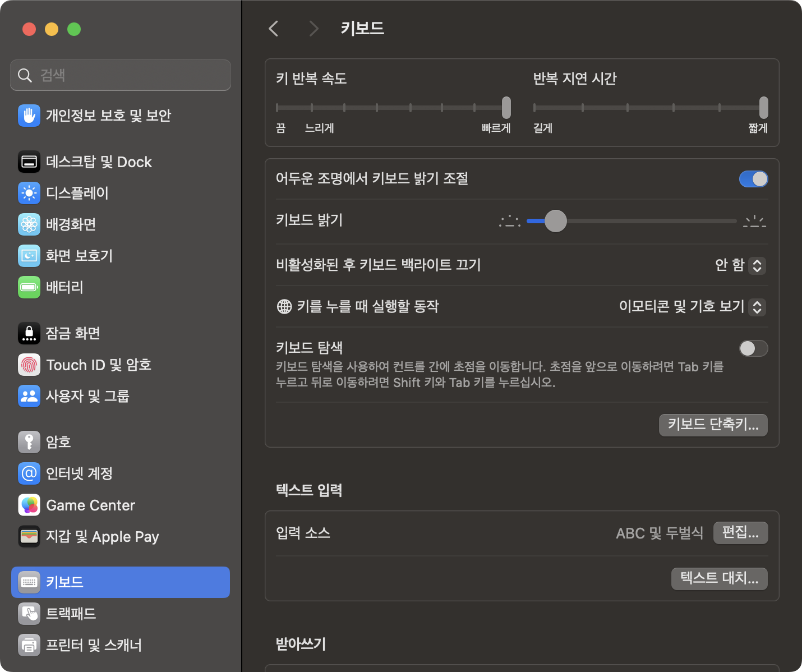Select Game Center text in sidebar

[91, 505]
